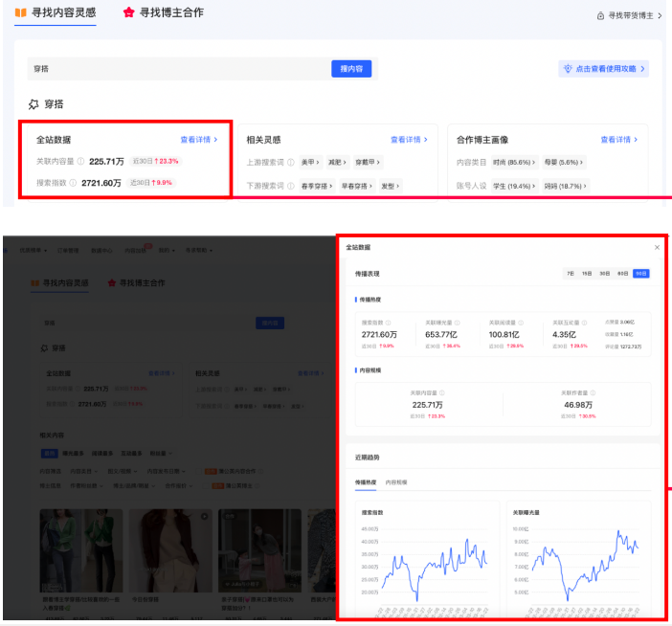Viewport: 672px width, 626px height.
Task: Click the 早春穿搭 downstream keyword tag in top screenshot
Action: 356,186
